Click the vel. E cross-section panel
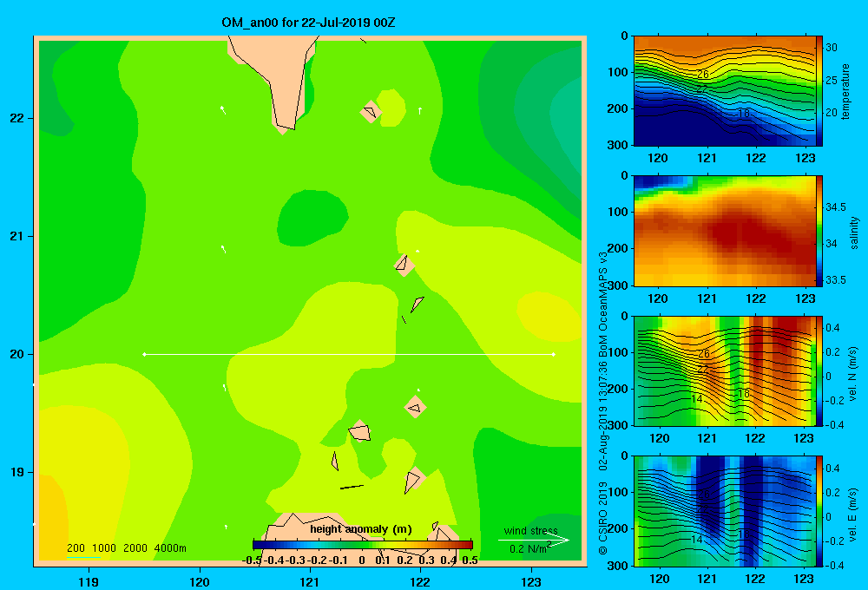Image resolution: width=868 pixels, height=590 pixels. 725,511
